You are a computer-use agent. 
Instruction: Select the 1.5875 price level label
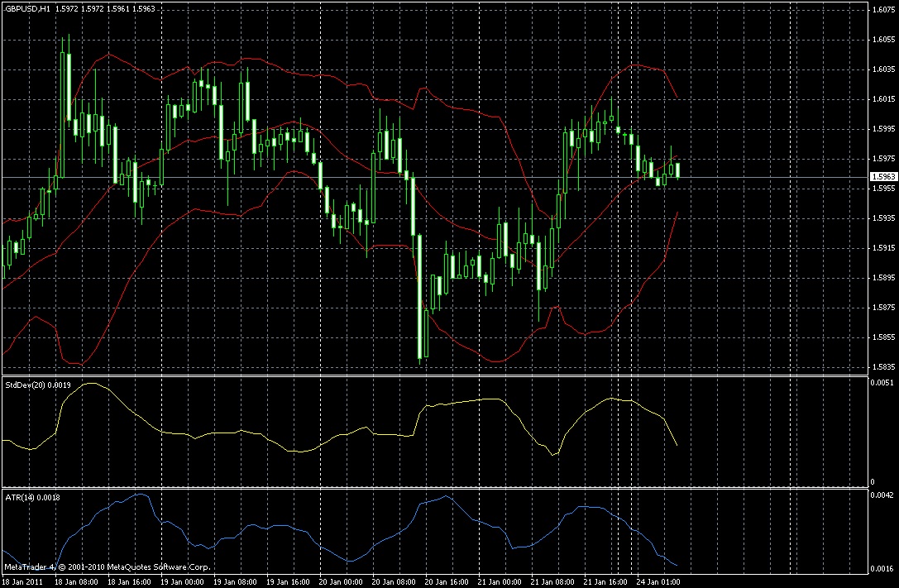point(883,308)
